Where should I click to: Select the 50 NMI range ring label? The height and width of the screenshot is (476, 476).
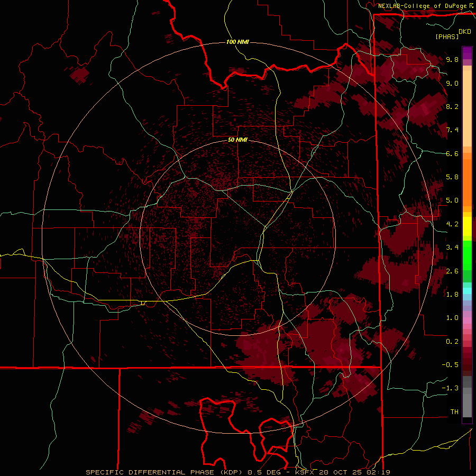point(237,140)
